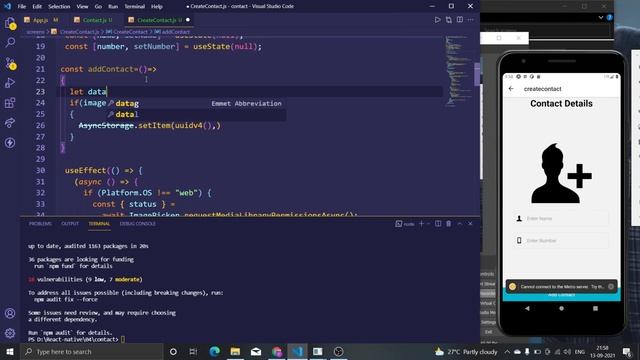
Task: Open the Terminal menu
Action: coord(135,6)
